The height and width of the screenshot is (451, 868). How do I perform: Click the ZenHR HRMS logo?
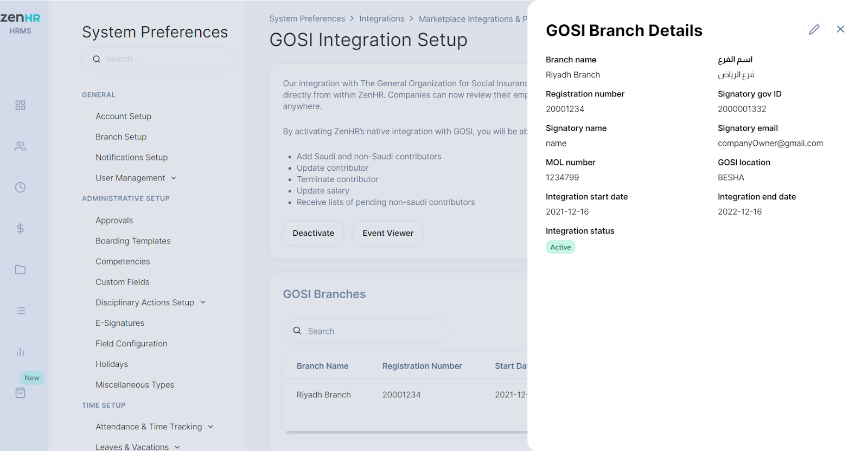(20, 23)
